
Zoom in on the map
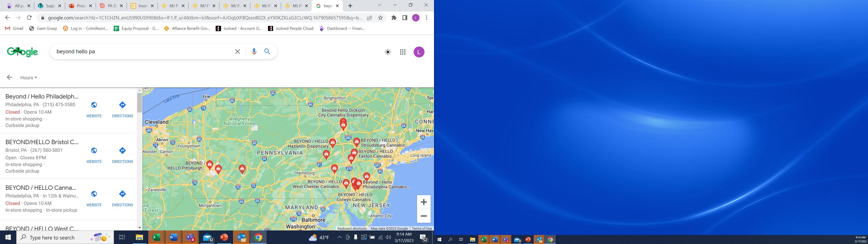click(x=424, y=202)
